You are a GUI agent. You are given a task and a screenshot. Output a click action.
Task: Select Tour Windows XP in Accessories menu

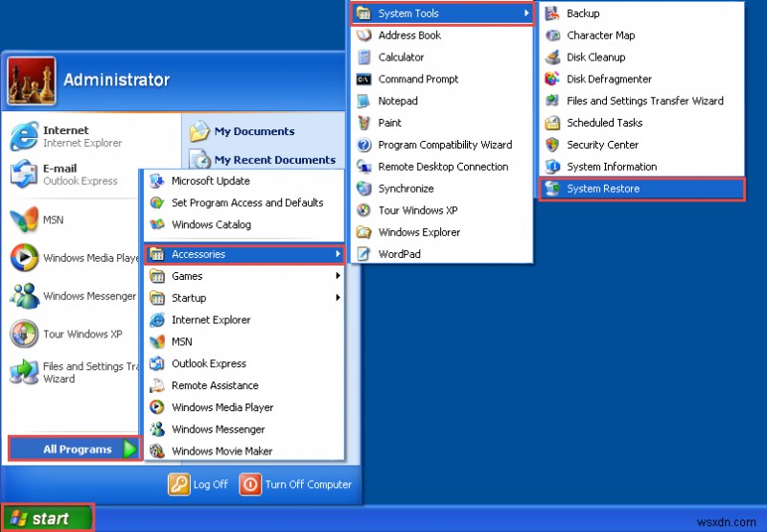point(443,210)
